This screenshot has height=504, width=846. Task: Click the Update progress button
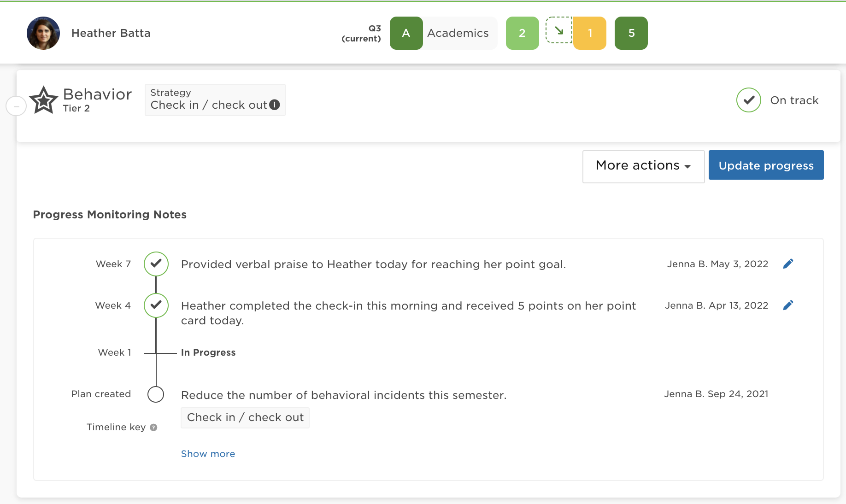[766, 165]
